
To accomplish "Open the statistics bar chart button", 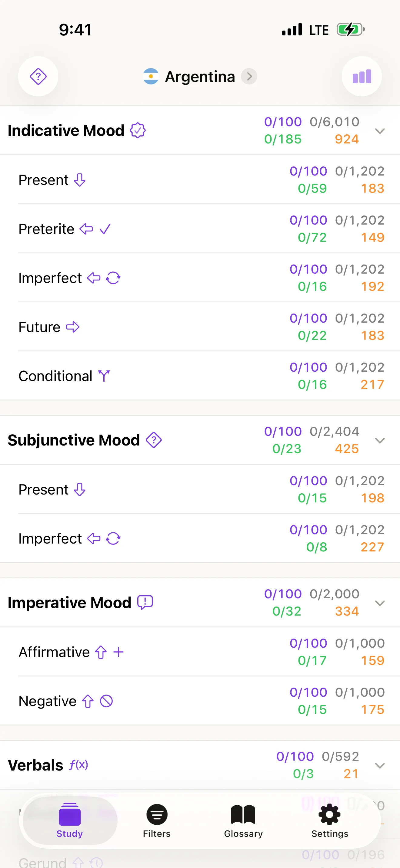I will tap(362, 77).
